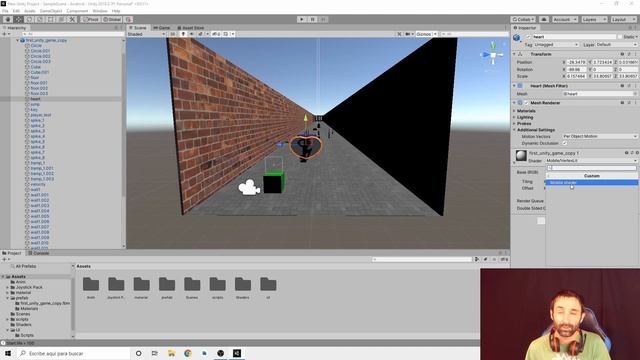Select the Rect tool in toolbar

click(51, 19)
